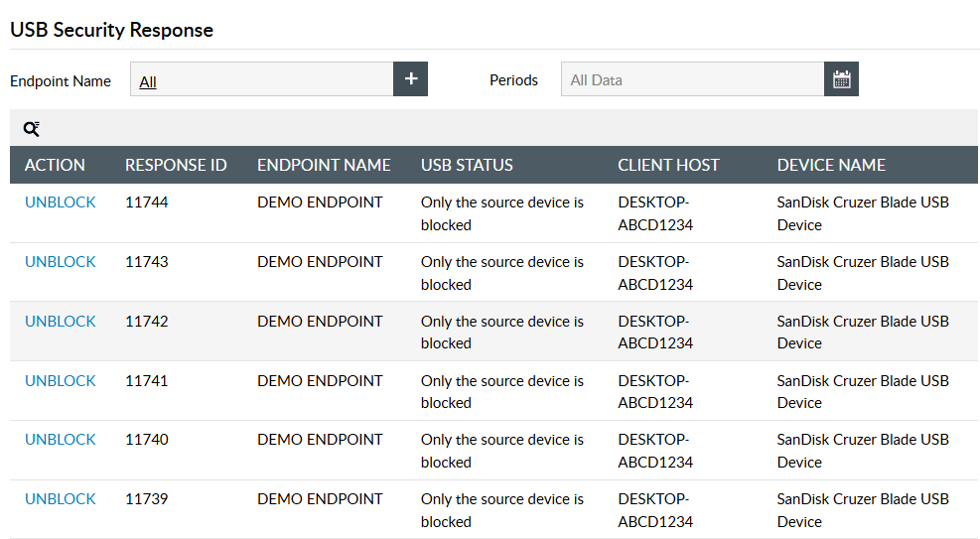
Task: Unblock response ID 11743
Action: click(61, 262)
